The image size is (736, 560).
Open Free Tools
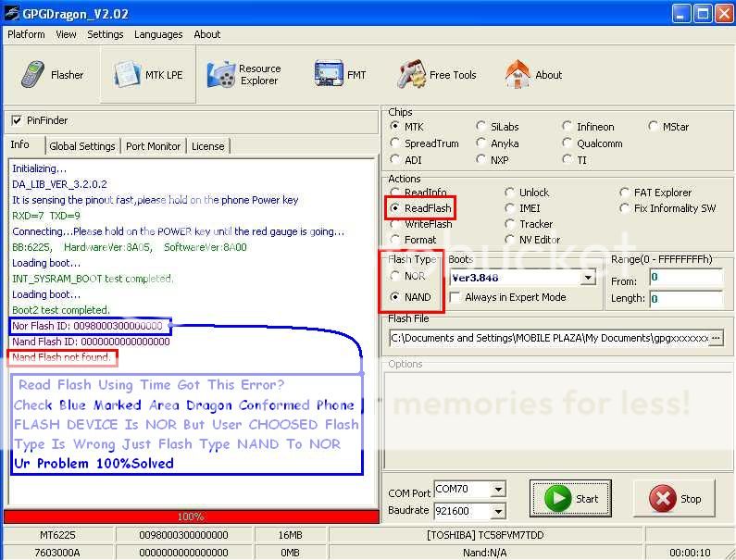437,75
